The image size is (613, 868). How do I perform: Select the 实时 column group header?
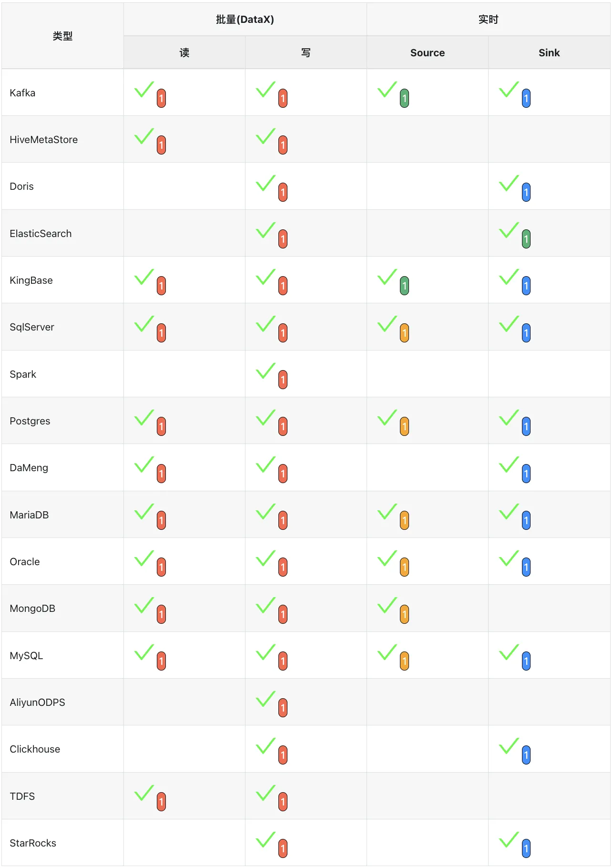point(488,20)
